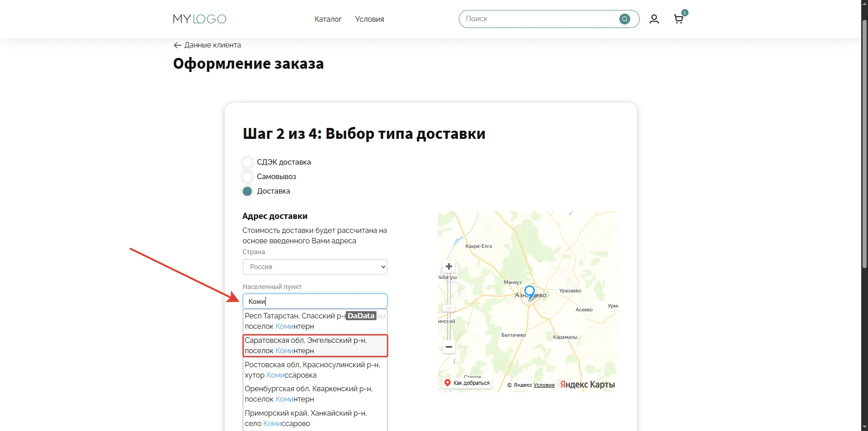The height and width of the screenshot is (431, 868).
Task: Zoom out the map with minus button
Action: (449, 347)
